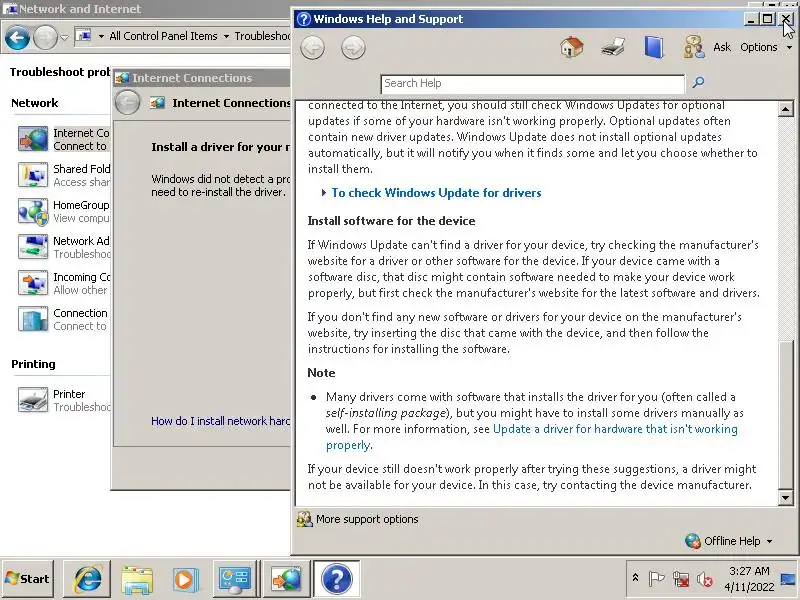This screenshot has height=600, width=800.
Task: Click the Printer troubleshooter label
Action: tap(69, 394)
